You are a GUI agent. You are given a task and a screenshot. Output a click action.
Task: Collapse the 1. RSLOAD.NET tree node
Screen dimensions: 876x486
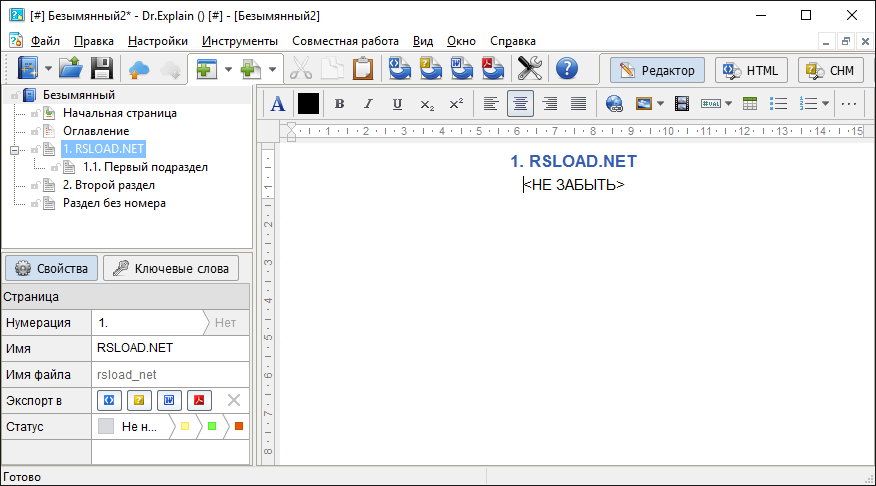coord(15,150)
